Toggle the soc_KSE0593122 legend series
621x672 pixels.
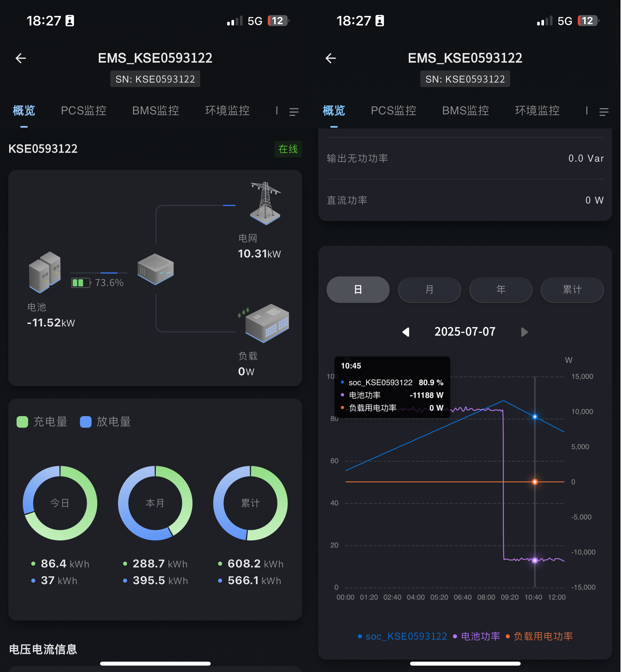(x=403, y=636)
